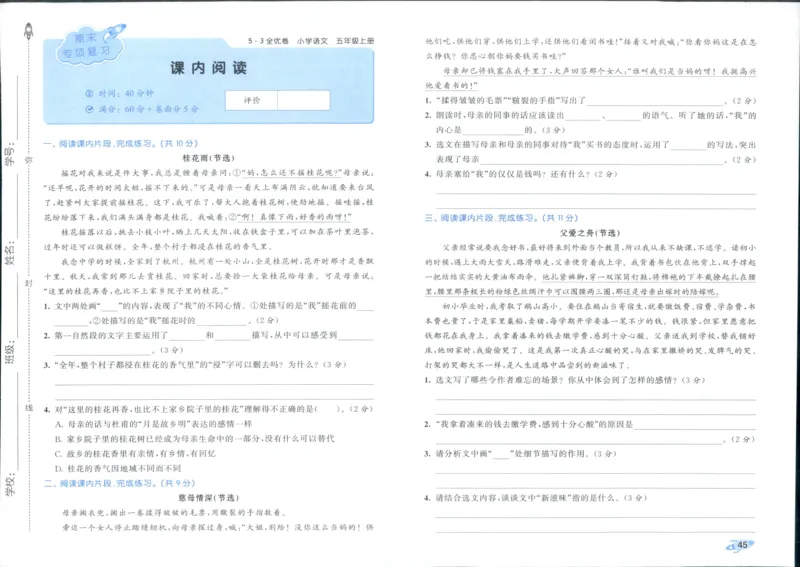Select option D "桂花的香气因地域不同而不同"
800x567 pixels.
(x=118, y=468)
